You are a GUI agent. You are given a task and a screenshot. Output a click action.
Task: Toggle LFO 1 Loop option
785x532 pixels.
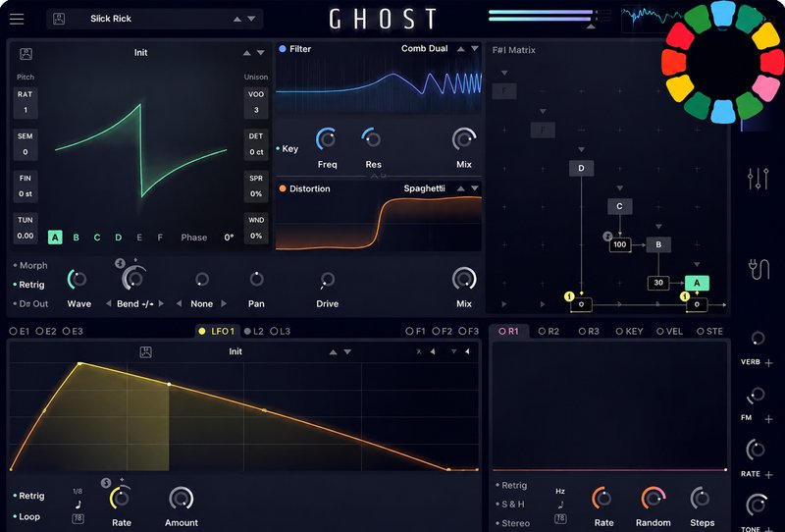[27, 516]
